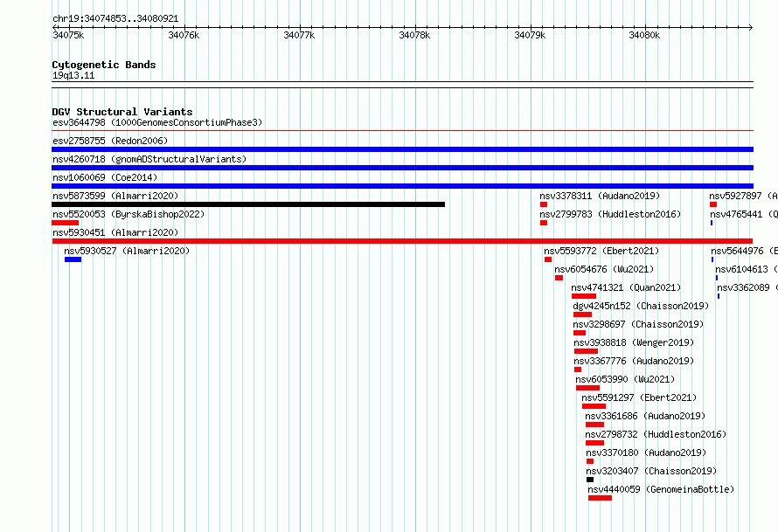778x532 pixels.
Task: Select nsv3370180 (Audano2019) label
Action: pos(646,453)
